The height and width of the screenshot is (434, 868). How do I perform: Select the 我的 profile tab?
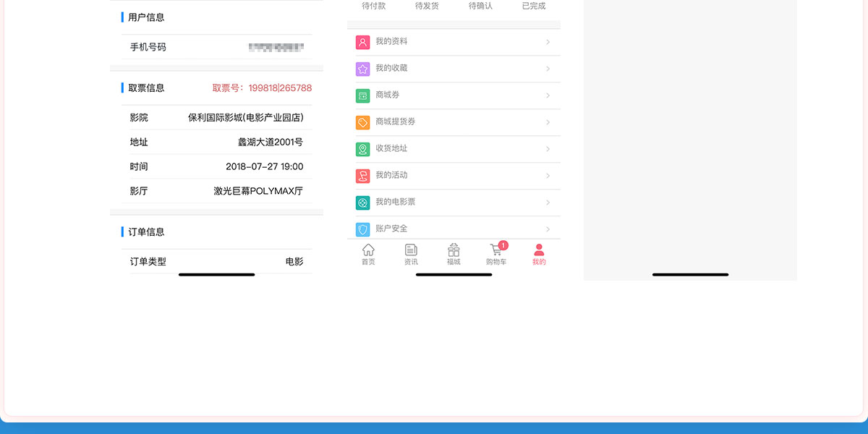[x=539, y=254]
